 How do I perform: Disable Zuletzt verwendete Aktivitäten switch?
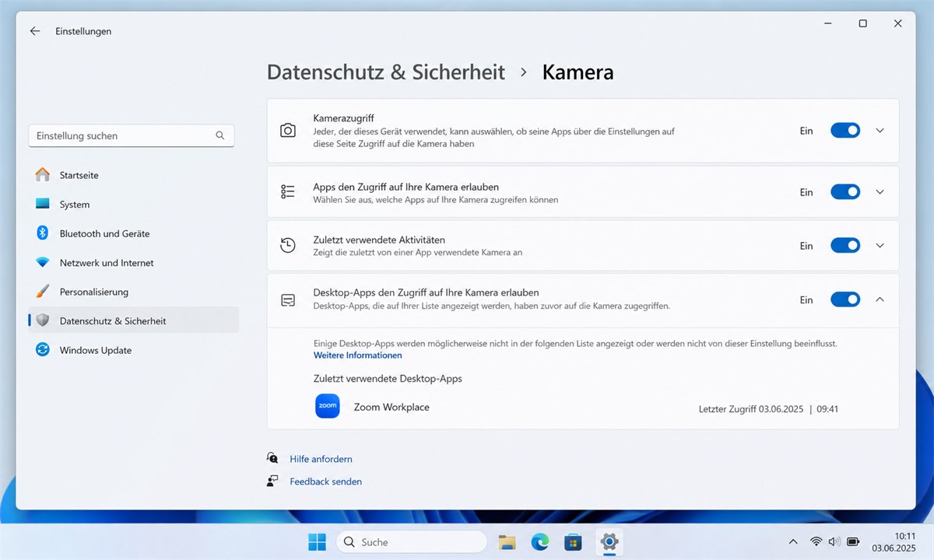845,246
